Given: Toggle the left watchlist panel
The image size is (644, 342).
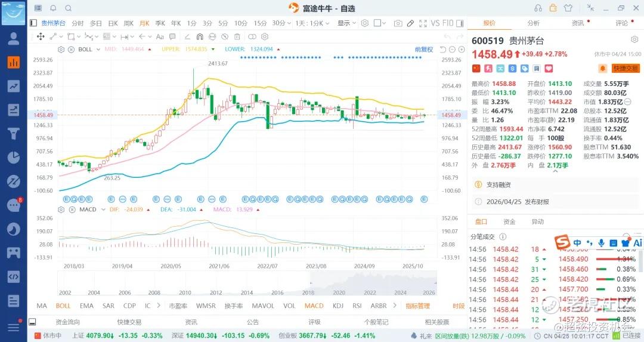Looking at the screenshot, I should pyautogui.click(x=33, y=23).
